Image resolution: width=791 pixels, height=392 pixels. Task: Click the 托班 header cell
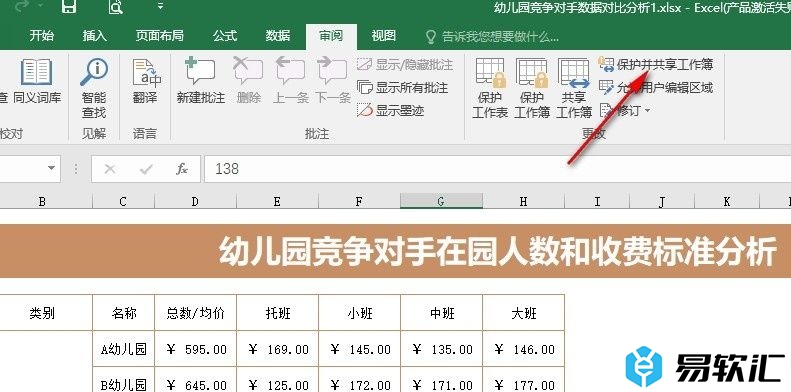tap(277, 313)
